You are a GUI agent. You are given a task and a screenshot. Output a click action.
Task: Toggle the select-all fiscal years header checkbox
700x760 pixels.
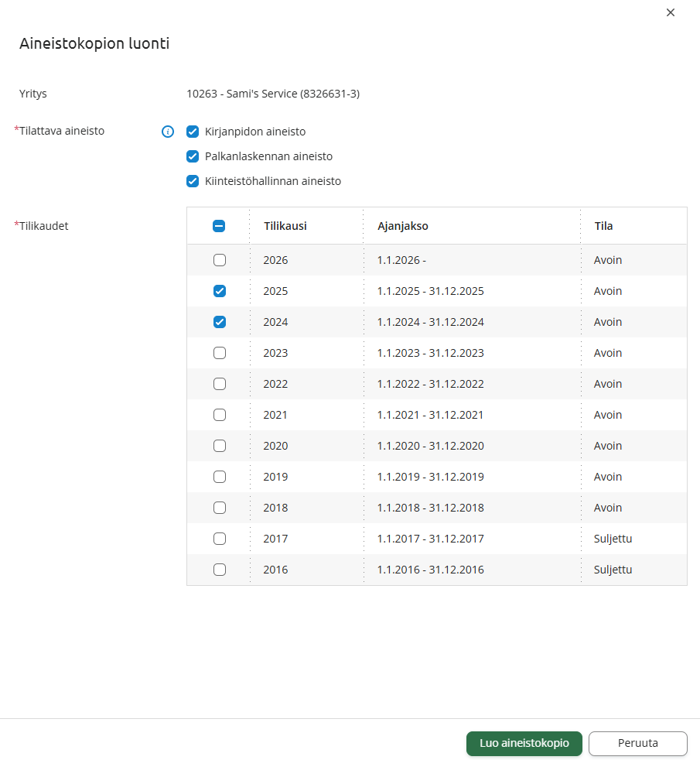(219, 226)
